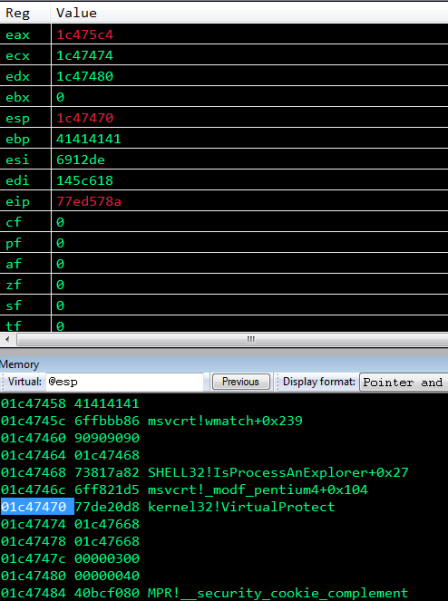Image resolution: width=448 pixels, height=601 pixels.
Task: Click the eip register name
Action: coord(18,201)
